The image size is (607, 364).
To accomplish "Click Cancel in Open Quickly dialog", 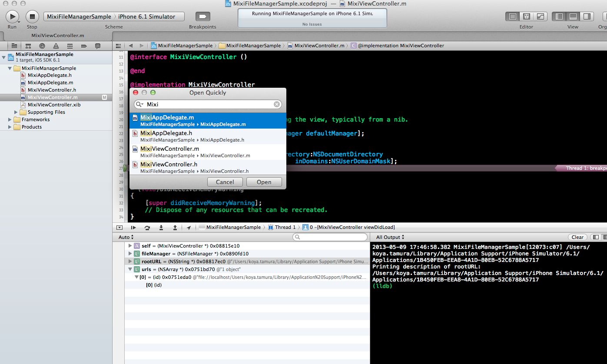I will 225,182.
